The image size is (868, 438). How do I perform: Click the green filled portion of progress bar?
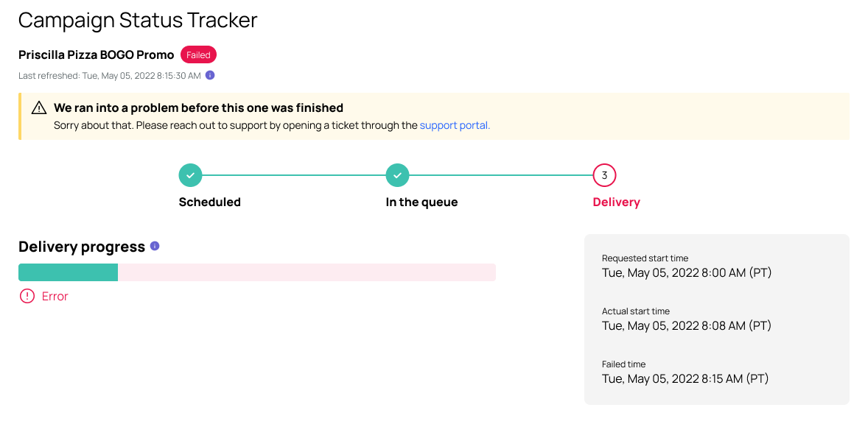(x=68, y=272)
